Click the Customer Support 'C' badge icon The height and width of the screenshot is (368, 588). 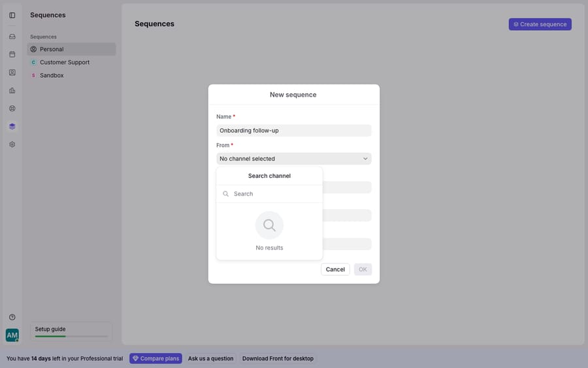(x=33, y=62)
